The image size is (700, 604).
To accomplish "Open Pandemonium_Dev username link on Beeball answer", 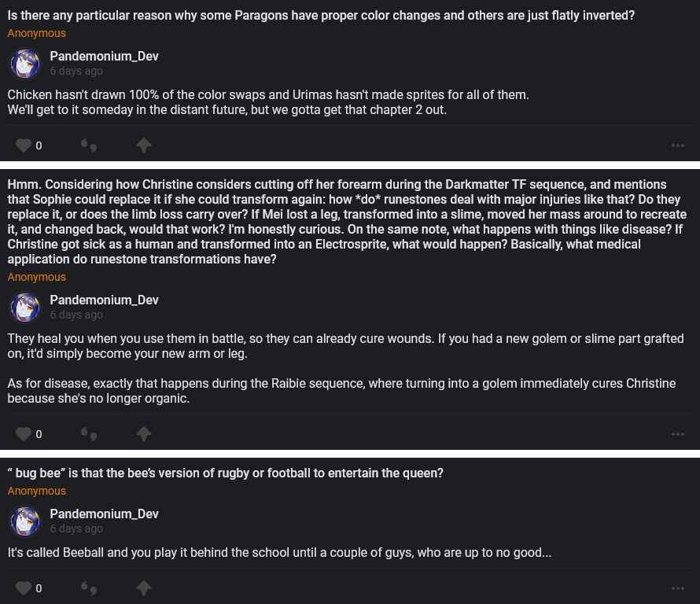I will [104, 514].
